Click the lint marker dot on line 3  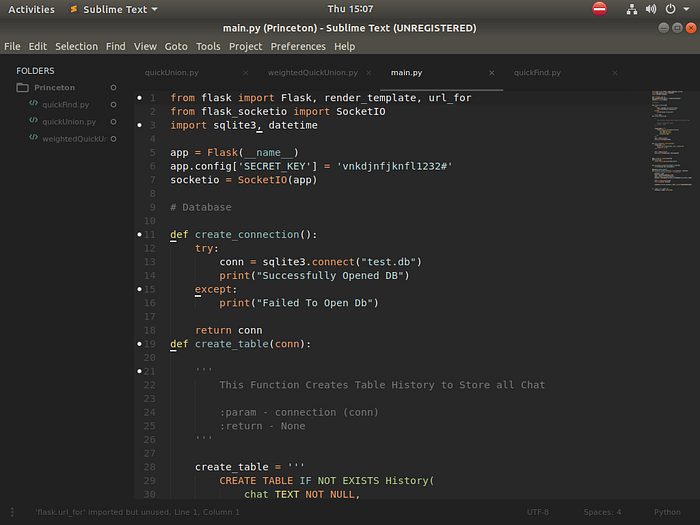pyautogui.click(x=140, y=125)
